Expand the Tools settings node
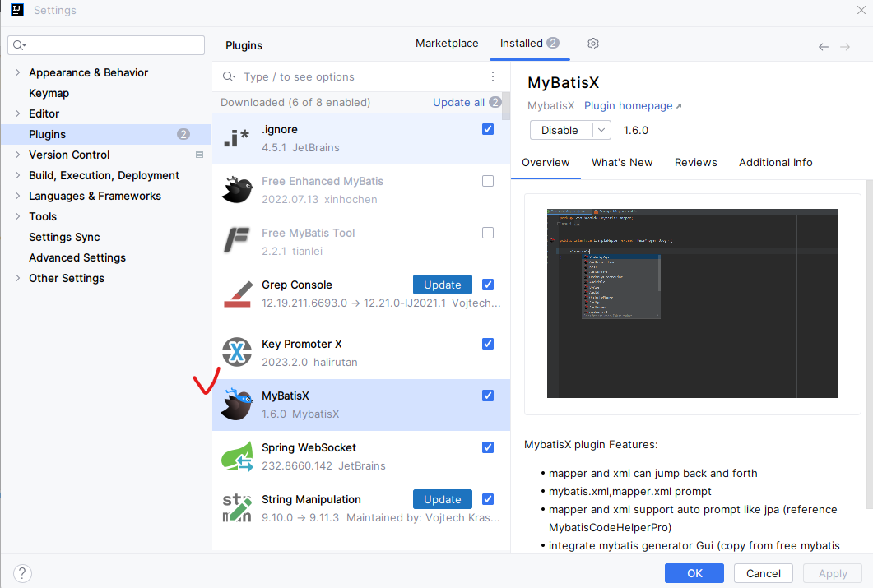Image resolution: width=873 pixels, height=588 pixels. [x=18, y=216]
